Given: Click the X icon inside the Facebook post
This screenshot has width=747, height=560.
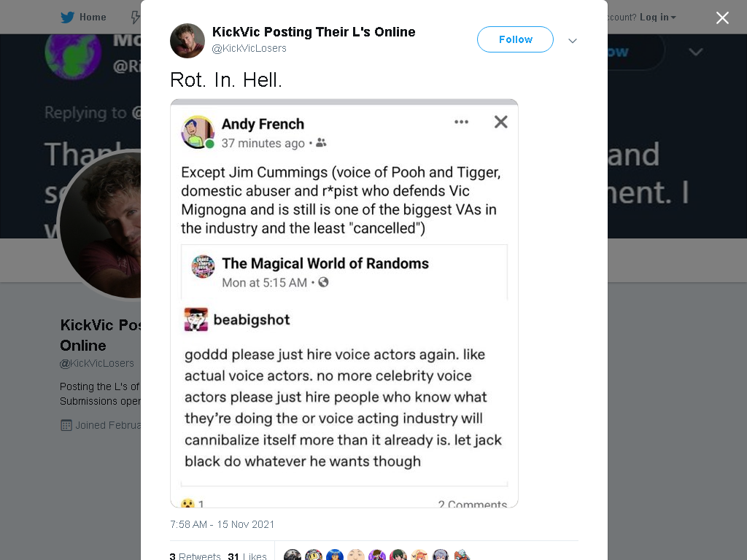Looking at the screenshot, I should (500, 122).
